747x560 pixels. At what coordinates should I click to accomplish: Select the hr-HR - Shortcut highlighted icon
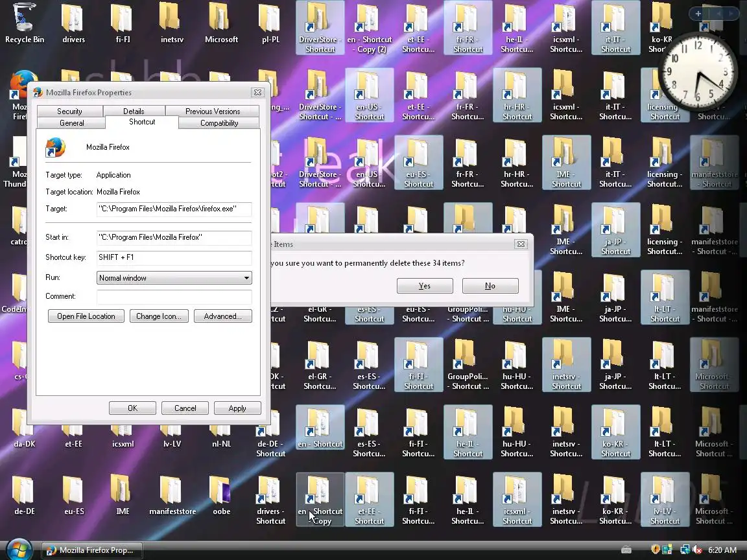[x=517, y=95]
